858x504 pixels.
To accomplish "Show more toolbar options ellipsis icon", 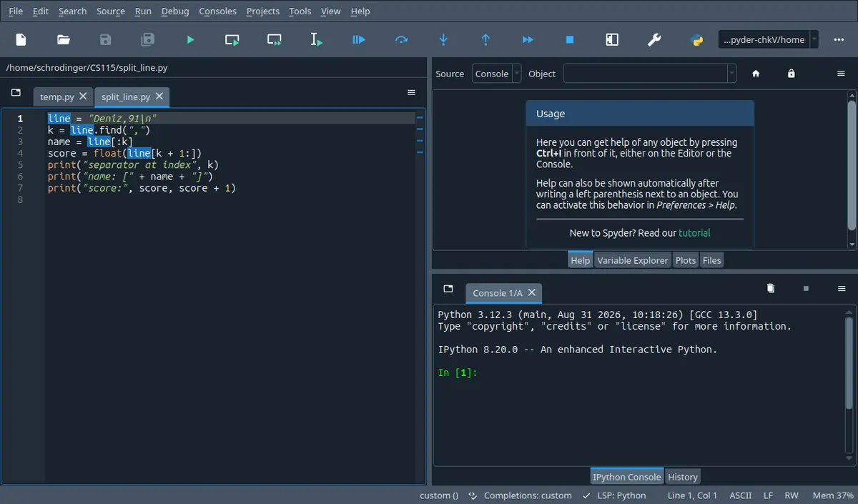I will tap(839, 40).
